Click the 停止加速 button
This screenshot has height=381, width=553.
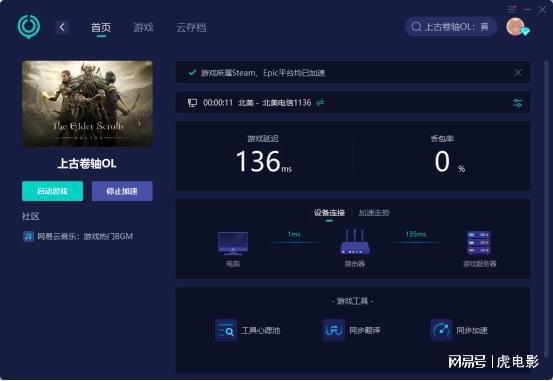point(122,191)
